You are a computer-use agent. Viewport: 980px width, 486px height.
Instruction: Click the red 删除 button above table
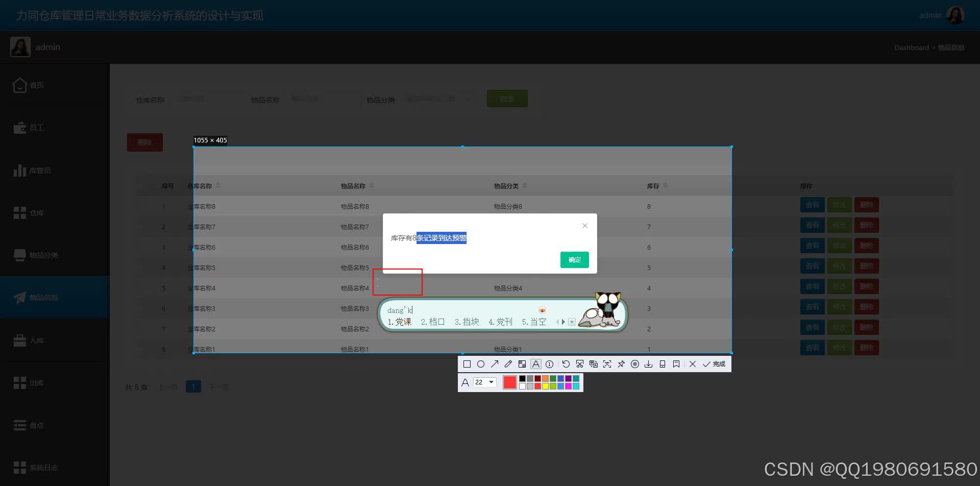[x=145, y=142]
